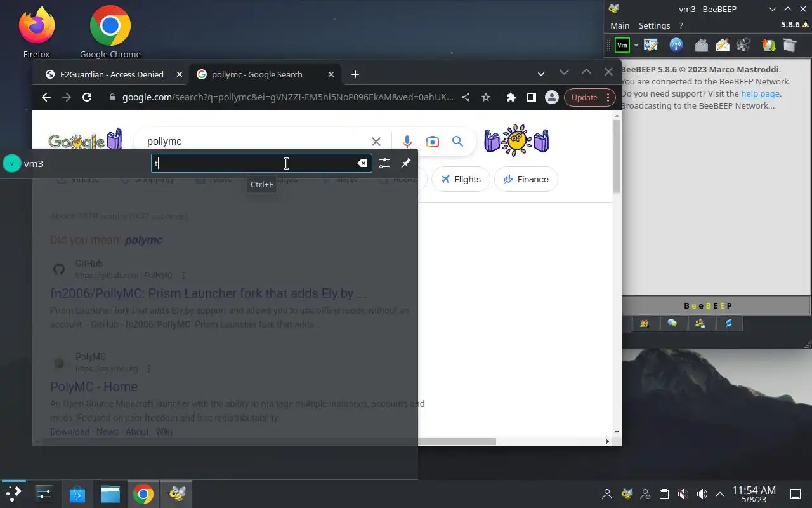
Task: Share this page from the address bar
Action: click(466, 97)
